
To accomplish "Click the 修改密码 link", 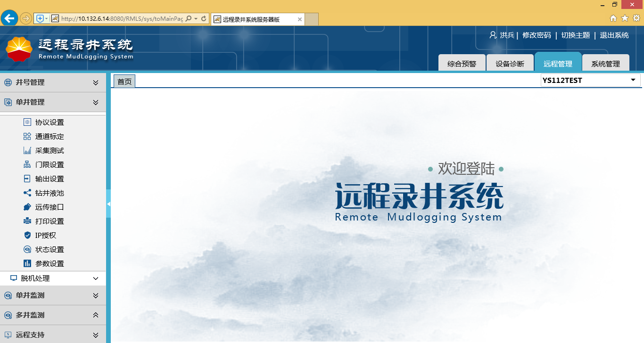I will pos(537,35).
